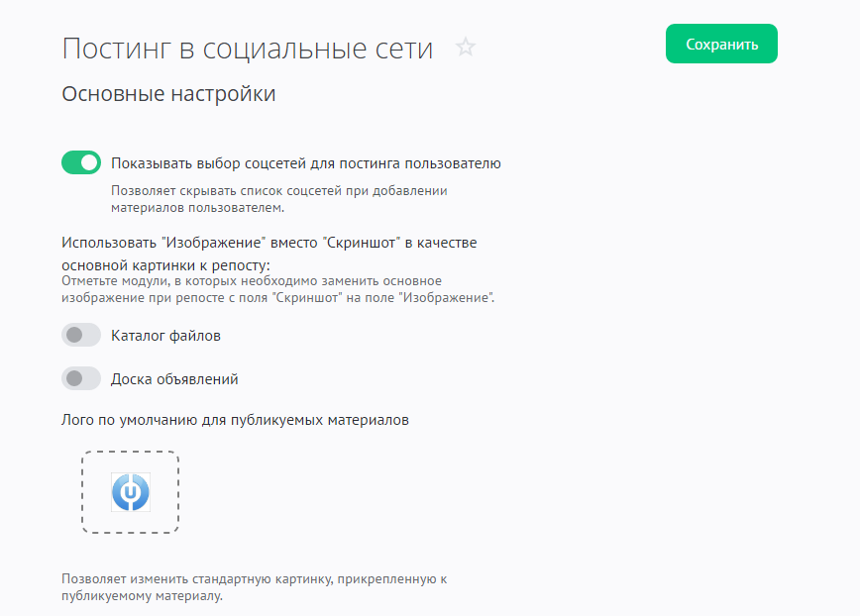The height and width of the screenshot is (616, 860).
Task: Click the 'Каталог файлов' label text
Action: [x=165, y=336]
